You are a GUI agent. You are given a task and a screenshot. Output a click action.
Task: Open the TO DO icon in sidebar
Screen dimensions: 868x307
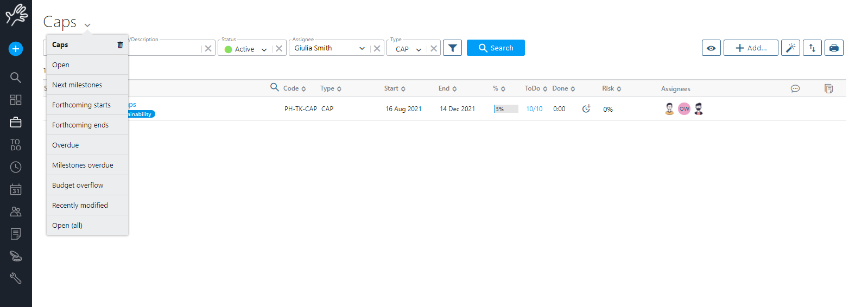point(16,145)
